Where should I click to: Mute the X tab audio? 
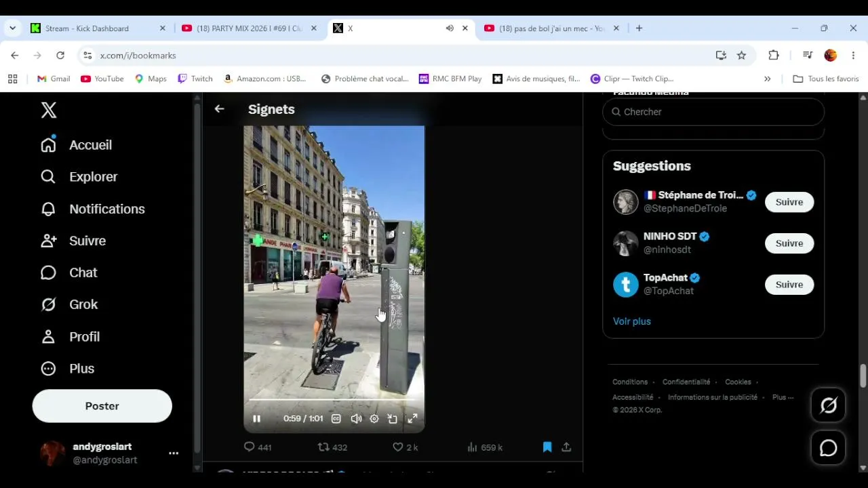450,28
